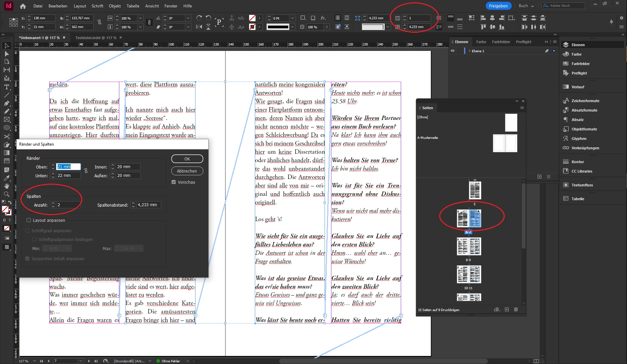
Task: Create a new page in Seiten panel
Action: pyautogui.click(x=507, y=309)
